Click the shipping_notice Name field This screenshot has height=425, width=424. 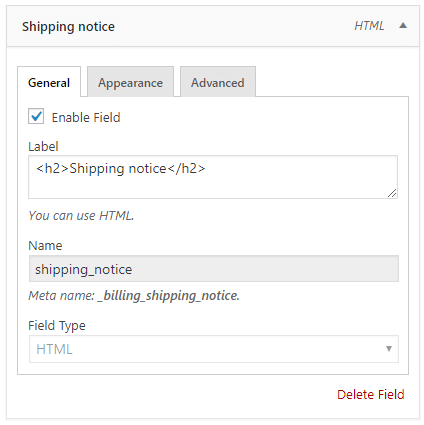click(x=214, y=269)
